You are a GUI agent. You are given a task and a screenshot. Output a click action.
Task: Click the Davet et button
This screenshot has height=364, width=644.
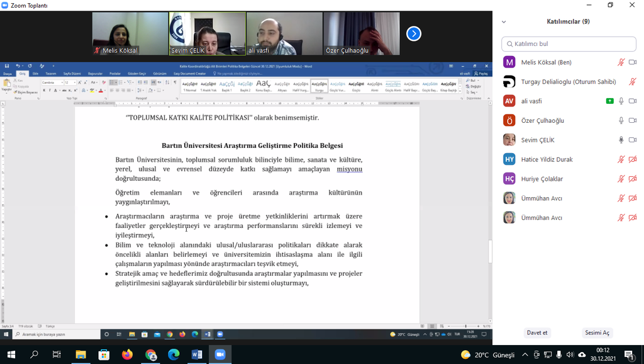(536, 333)
